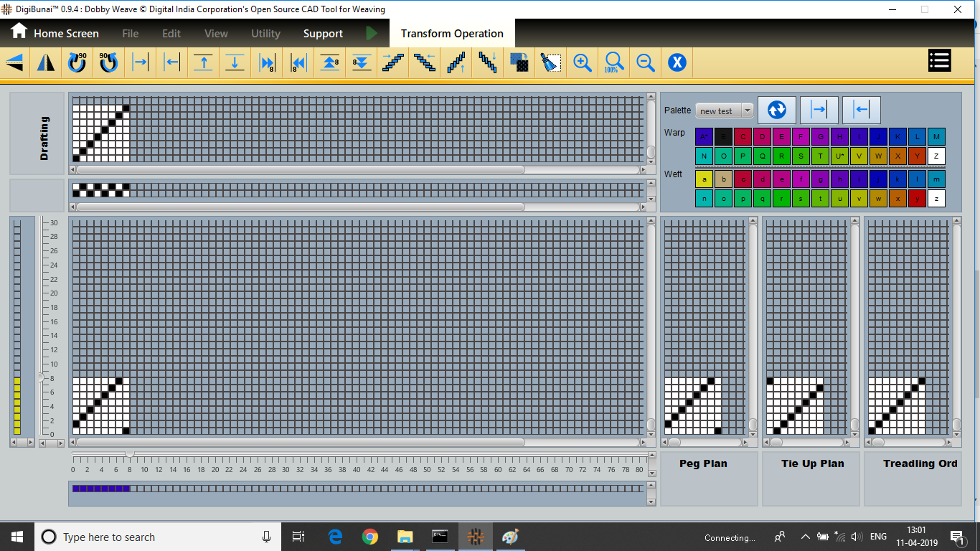
Task: Click the clear brush tool icon
Action: [x=550, y=63]
